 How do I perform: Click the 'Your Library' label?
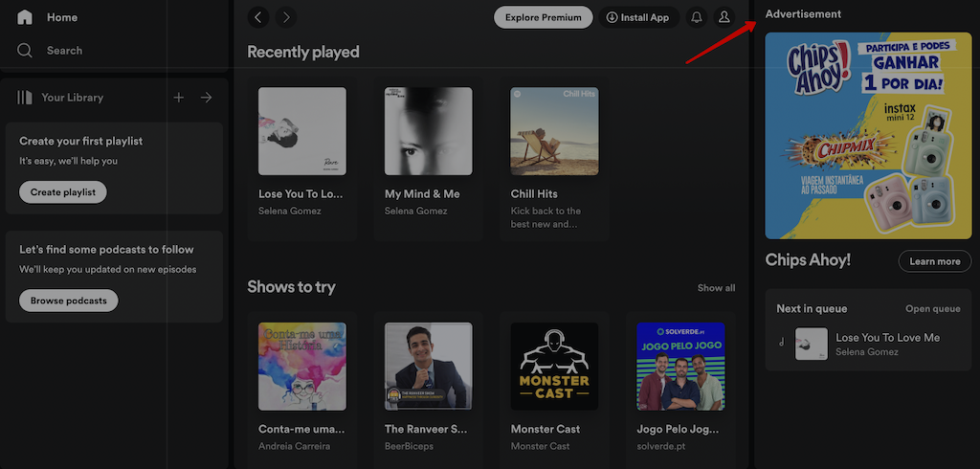[73, 98]
